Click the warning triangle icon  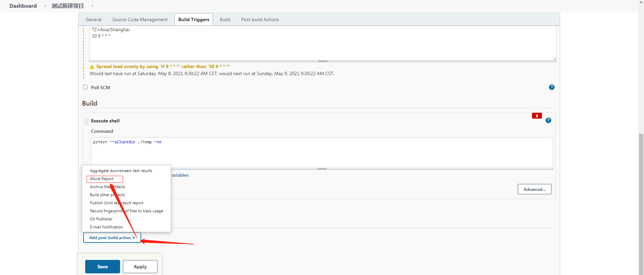point(92,67)
